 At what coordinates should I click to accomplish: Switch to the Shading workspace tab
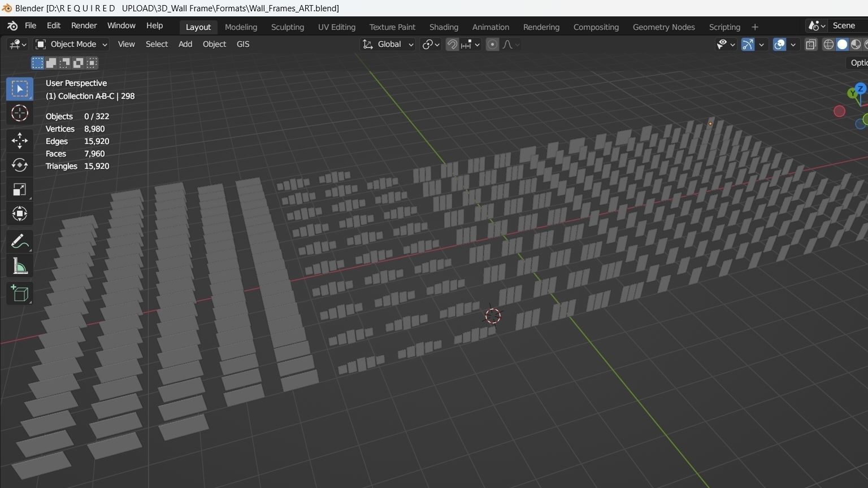[x=444, y=27]
